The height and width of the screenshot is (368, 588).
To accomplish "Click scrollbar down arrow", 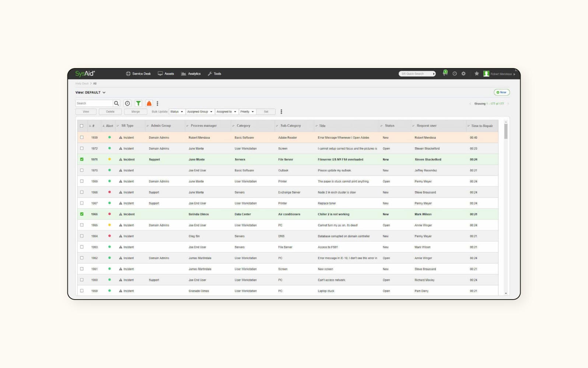I will 506,293.
